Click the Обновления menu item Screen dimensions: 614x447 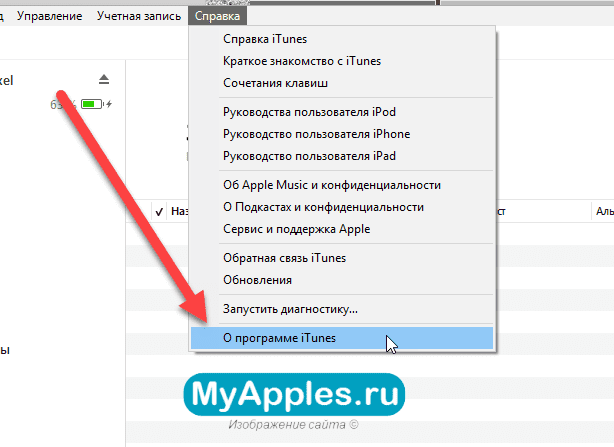(x=341, y=280)
